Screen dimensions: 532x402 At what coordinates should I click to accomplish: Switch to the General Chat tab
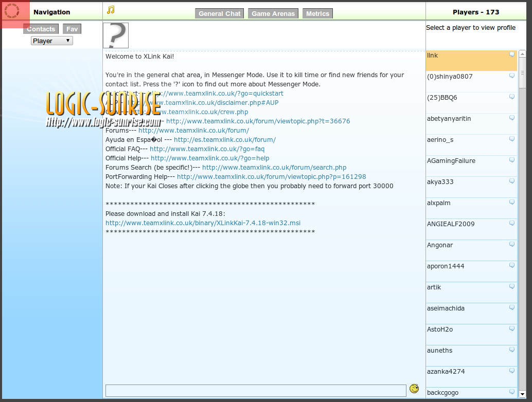(x=220, y=13)
